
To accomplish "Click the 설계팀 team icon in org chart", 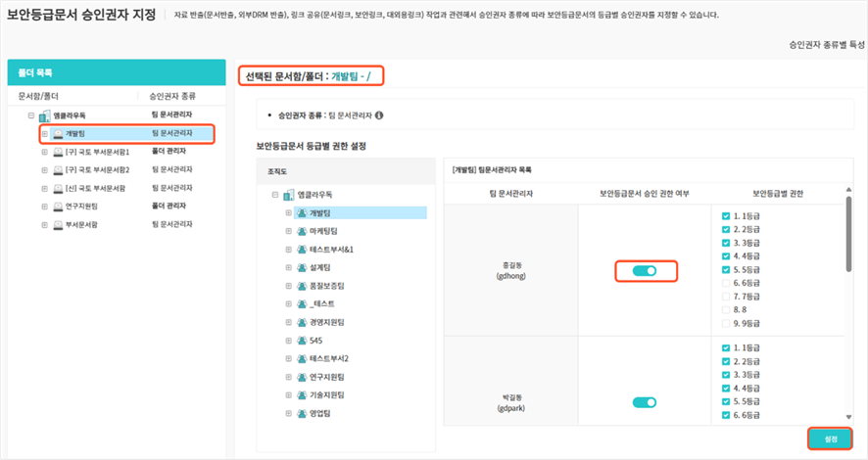I will pyautogui.click(x=301, y=267).
